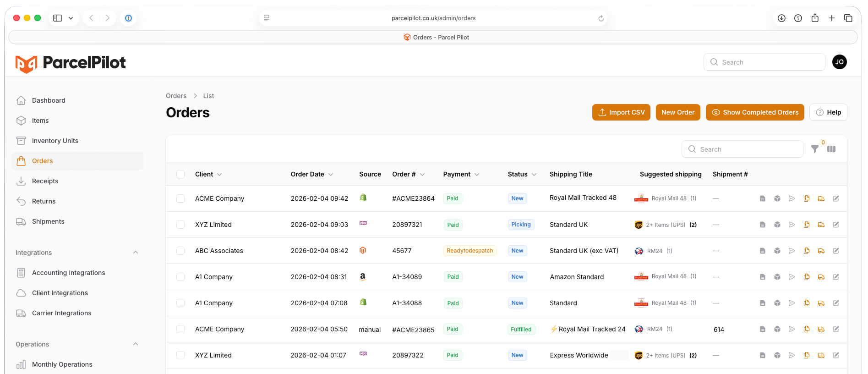Sort by Status column header
The image size is (868, 374).
pyautogui.click(x=522, y=174)
